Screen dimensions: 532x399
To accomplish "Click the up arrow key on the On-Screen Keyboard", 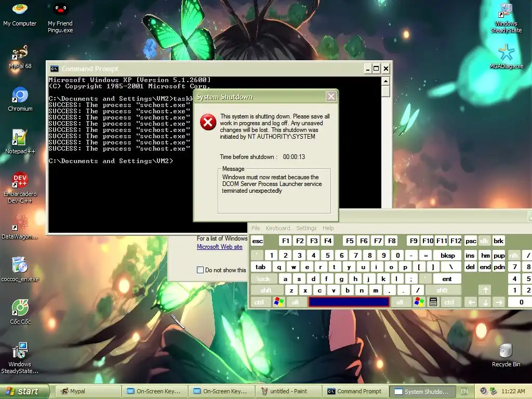I will (486, 290).
